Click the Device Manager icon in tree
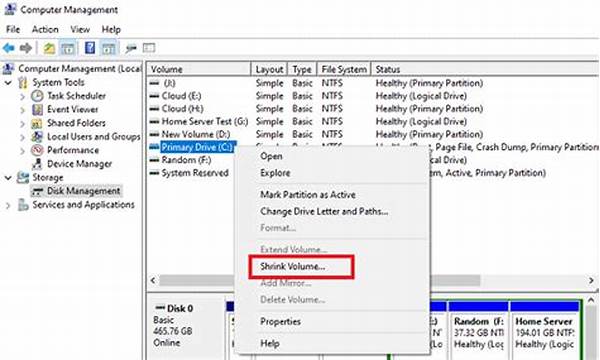 [x=37, y=164]
